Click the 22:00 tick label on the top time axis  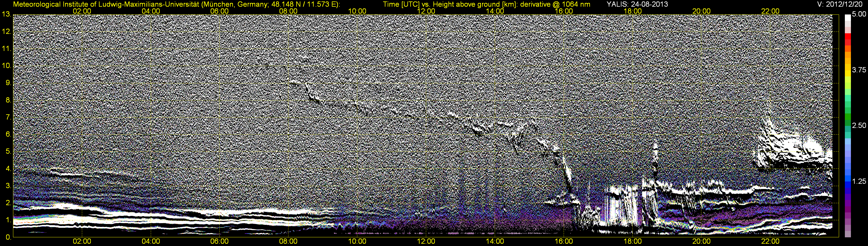770,11
